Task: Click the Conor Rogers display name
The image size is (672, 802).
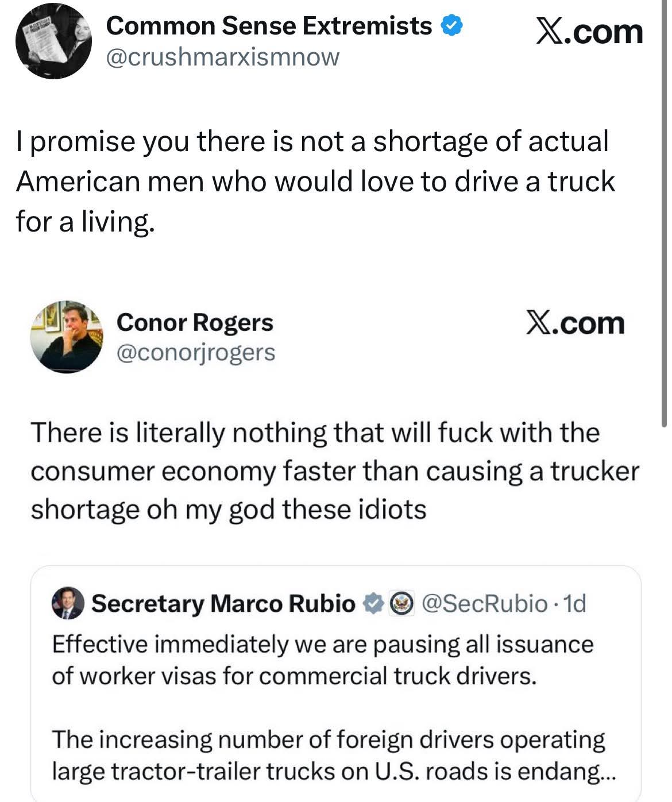Action: [195, 322]
